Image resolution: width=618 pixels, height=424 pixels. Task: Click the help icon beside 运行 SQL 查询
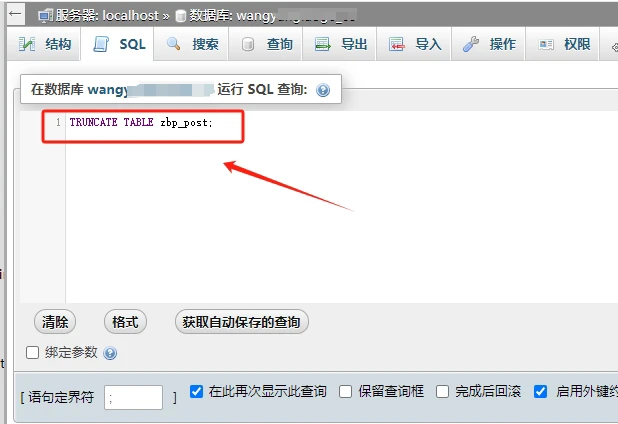[323, 90]
